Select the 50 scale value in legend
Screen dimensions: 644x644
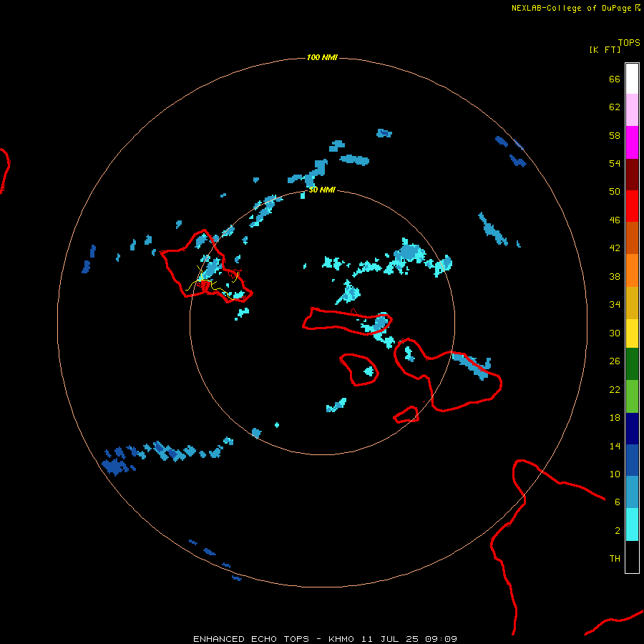(x=615, y=192)
